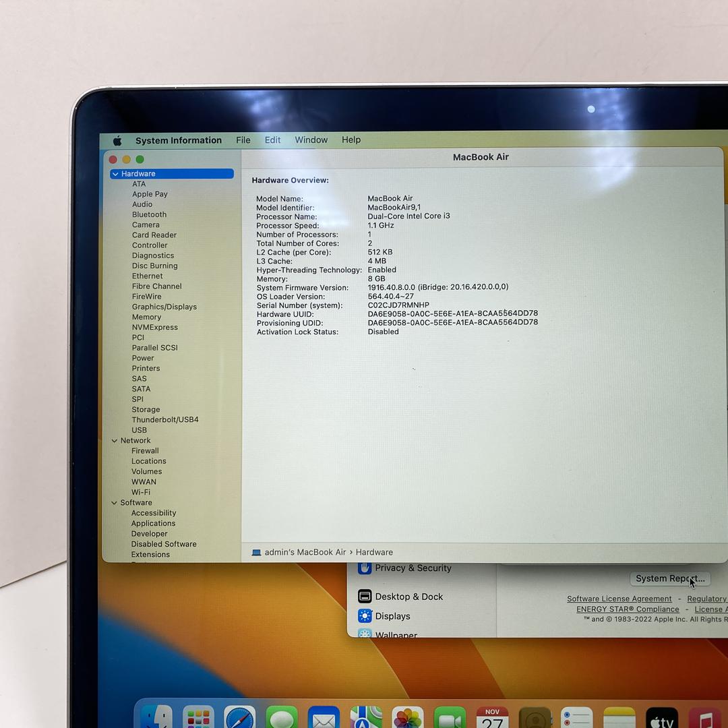The height and width of the screenshot is (728, 728).
Task: Open FaceTime in the Dock
Action: click(x=450, y=717)
